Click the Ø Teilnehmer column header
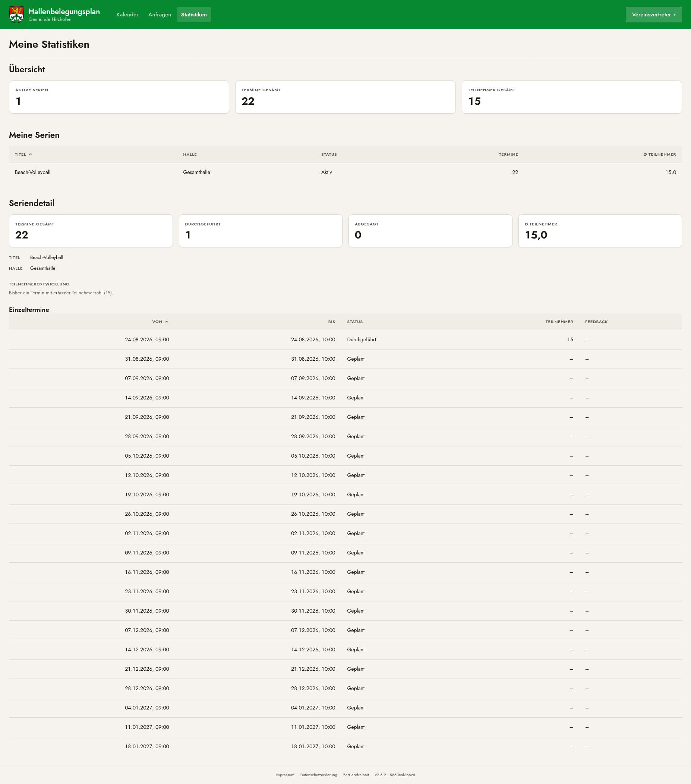 pyautogui.click(x=660, y=154)
